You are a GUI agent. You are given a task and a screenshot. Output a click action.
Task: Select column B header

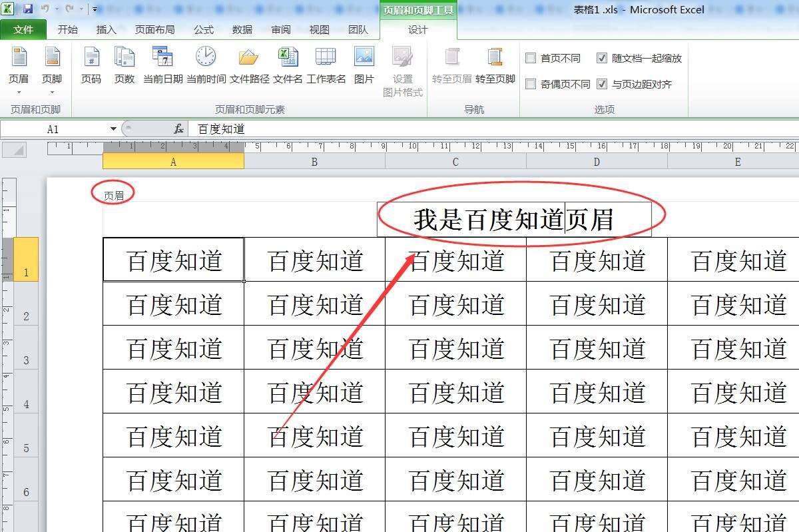(x=314, y=162)
